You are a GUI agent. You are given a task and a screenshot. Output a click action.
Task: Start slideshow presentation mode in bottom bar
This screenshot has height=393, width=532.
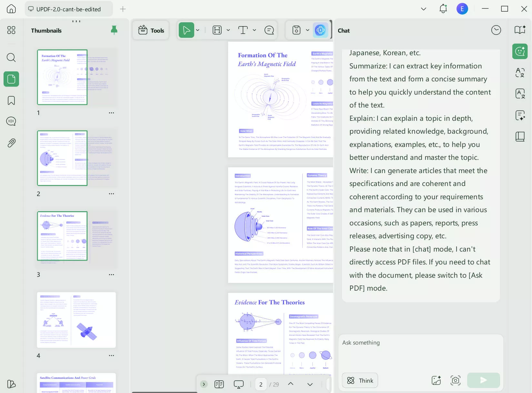239,384
